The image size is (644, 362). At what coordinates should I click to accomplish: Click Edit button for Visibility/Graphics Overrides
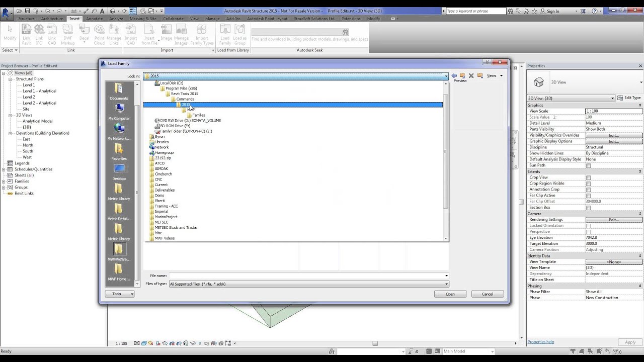(614, 135)
